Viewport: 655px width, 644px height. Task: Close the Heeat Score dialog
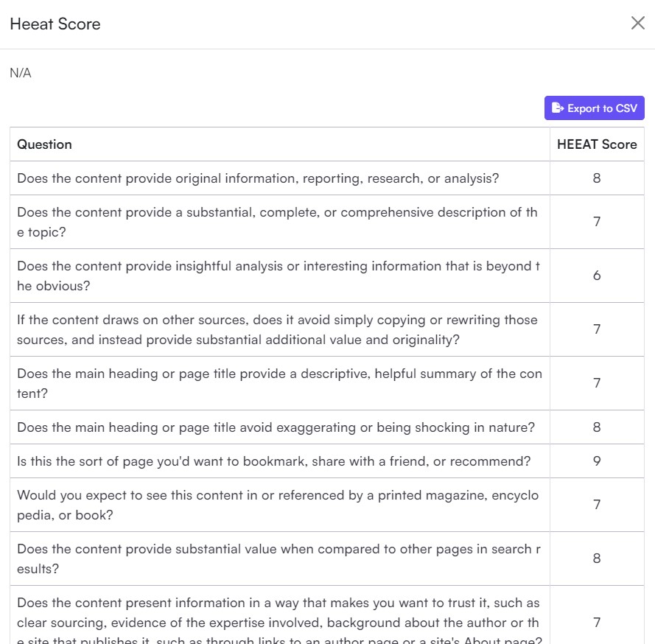click(x=638, y=24)
